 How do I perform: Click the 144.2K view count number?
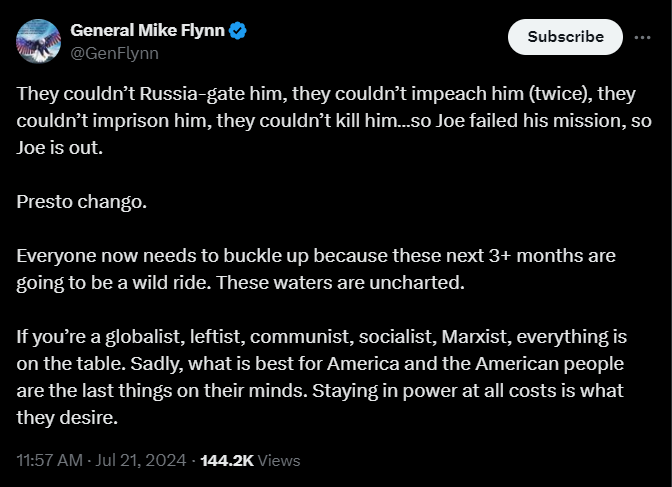click(227, 461)
